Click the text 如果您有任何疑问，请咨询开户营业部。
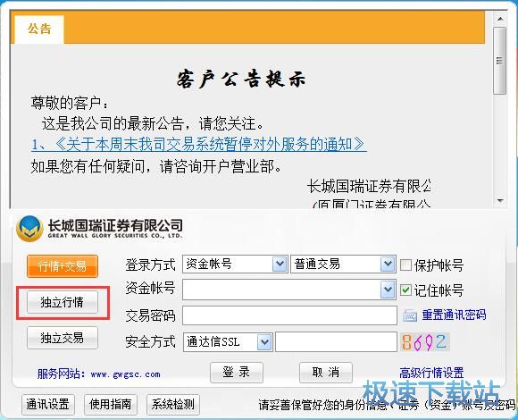Screen dimensions: 518x420 [156, 166]
